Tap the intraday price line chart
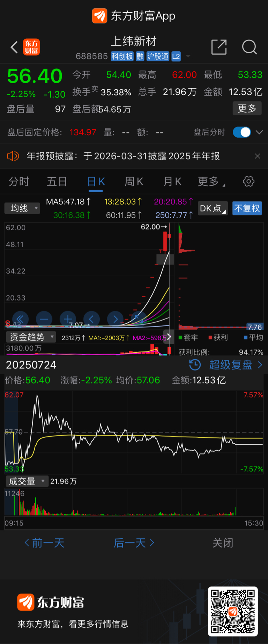The height and width of the screenshot is (644, 268). point(134,432)
